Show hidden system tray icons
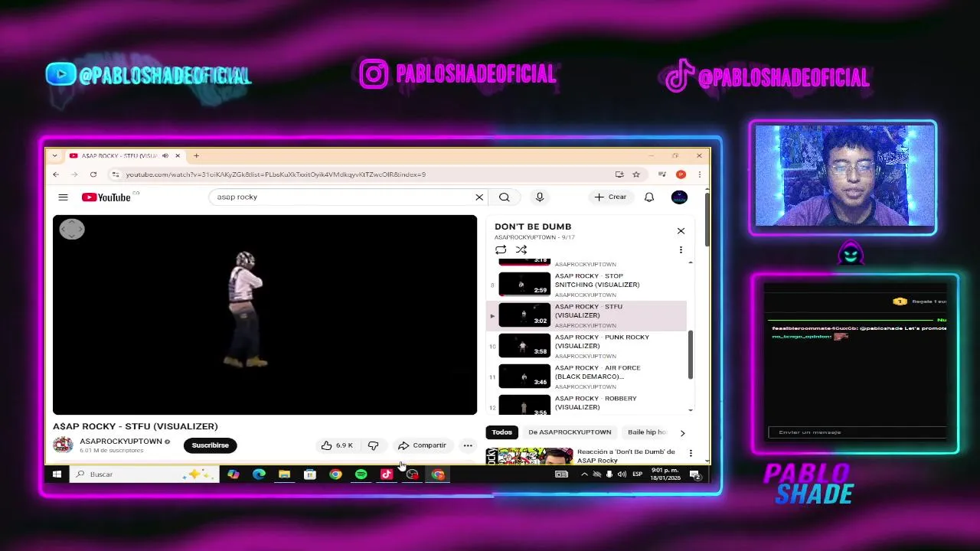This screenshot has width=980, height=551. 584,474
